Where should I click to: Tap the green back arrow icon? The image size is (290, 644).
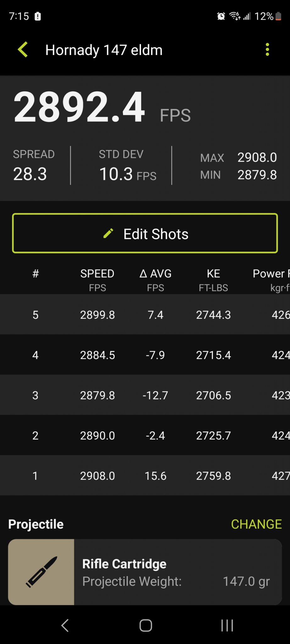pos(23,50)
